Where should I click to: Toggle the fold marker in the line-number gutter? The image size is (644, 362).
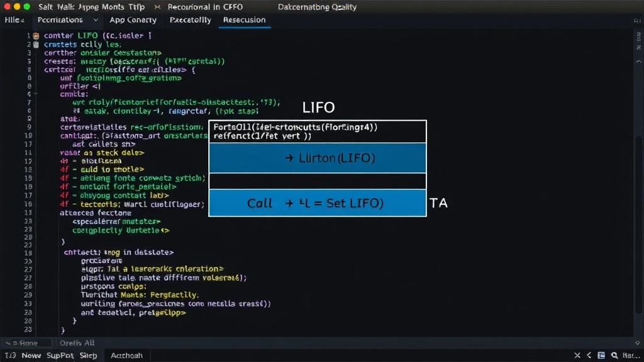(36, 94)
